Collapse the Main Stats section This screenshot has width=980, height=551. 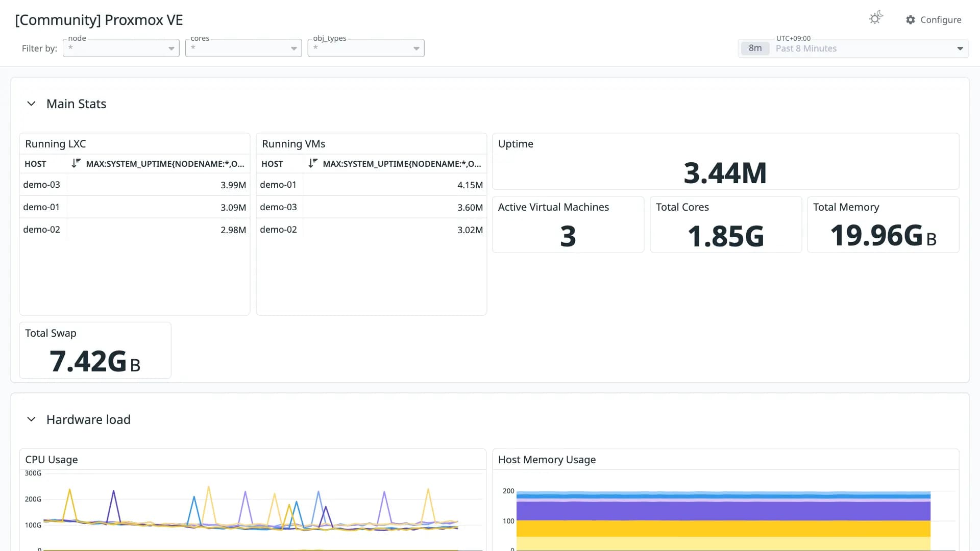point(31,104)
